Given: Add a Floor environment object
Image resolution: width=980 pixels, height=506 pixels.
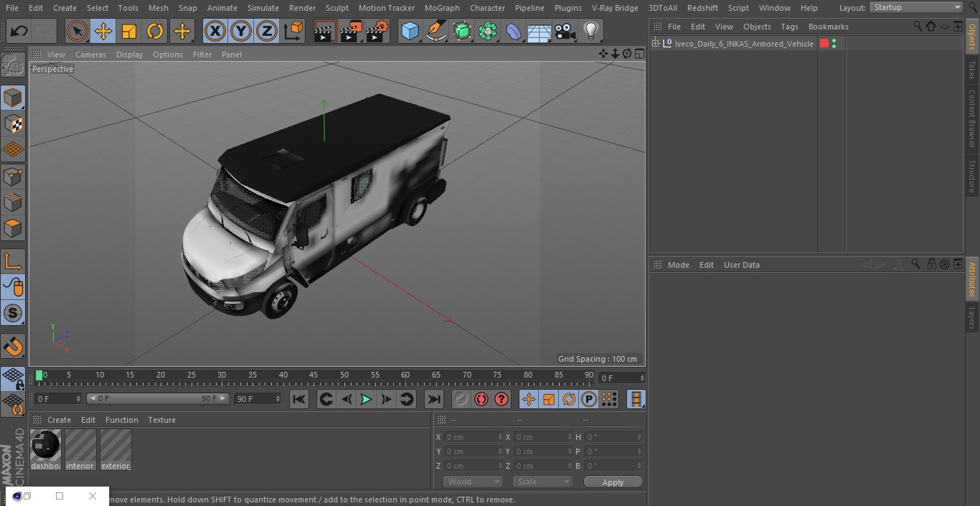Looking at the screenshot, I should [540, 31].
